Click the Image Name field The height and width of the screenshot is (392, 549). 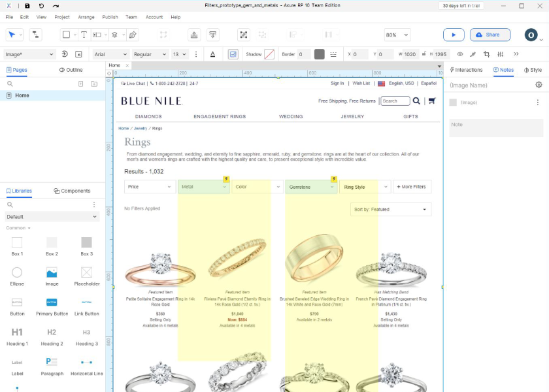[x=490, y=85]
